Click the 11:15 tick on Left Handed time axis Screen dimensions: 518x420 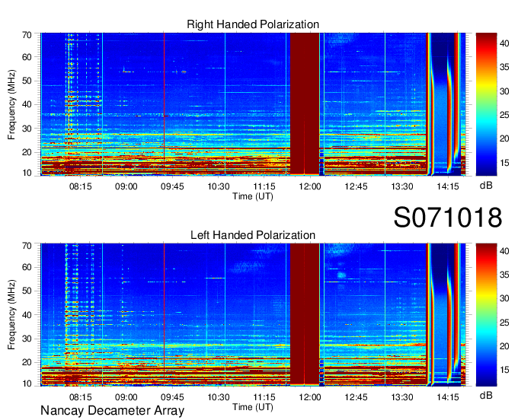point(264,396)
